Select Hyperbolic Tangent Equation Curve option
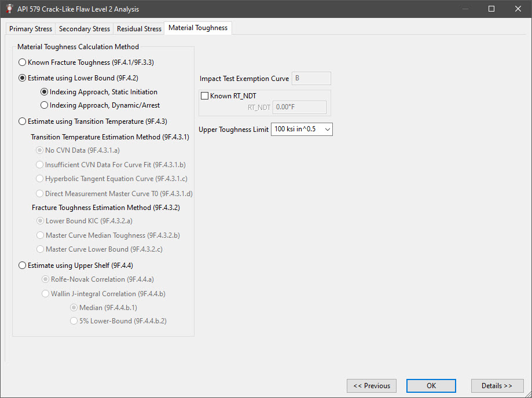Image resolution: width=532 pixels, height=398 pixels. pyautogui.click(x=112, y=179)
